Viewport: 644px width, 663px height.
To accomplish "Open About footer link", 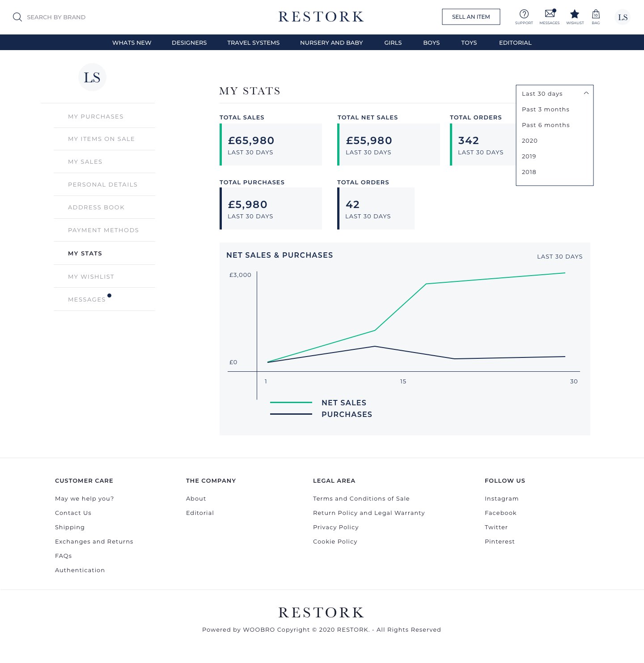I will (196, 498).
